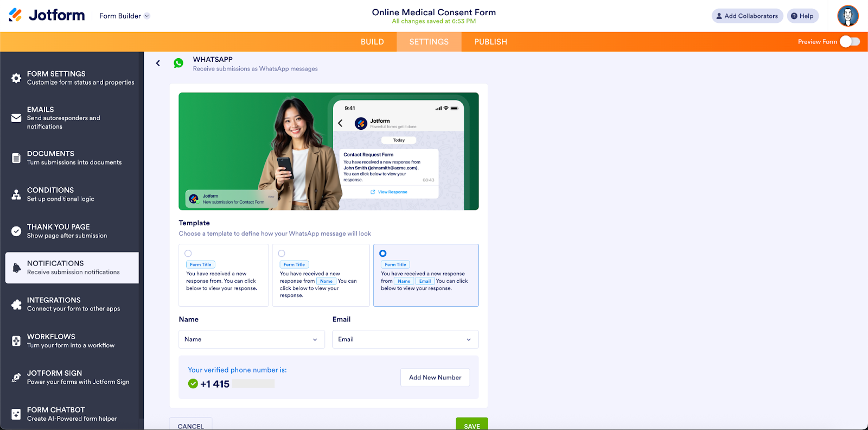Click the Integrations puzzle piece icon
The width and height of the screenshot is (868, 430).
pyautogui.click(x=16, y=305)
